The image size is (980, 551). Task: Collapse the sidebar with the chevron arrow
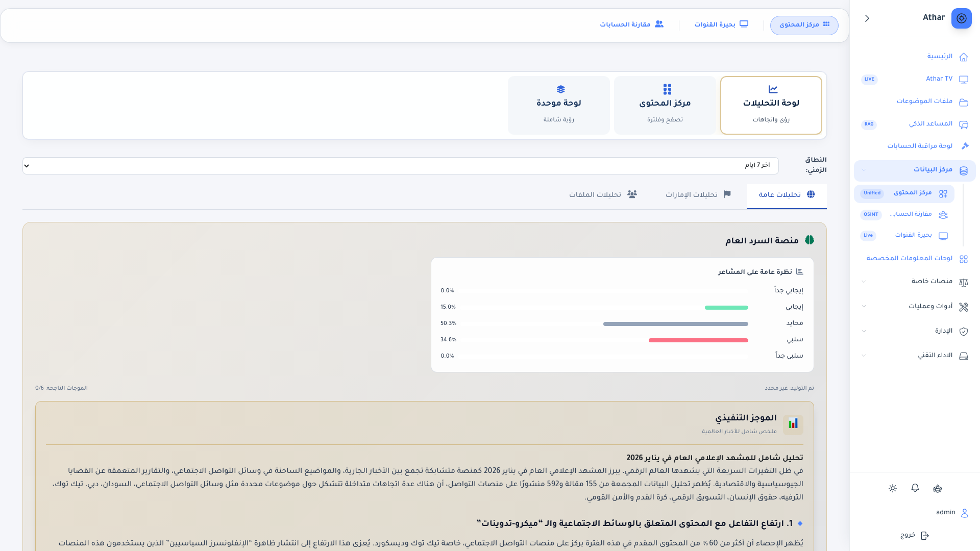(867, 18)
